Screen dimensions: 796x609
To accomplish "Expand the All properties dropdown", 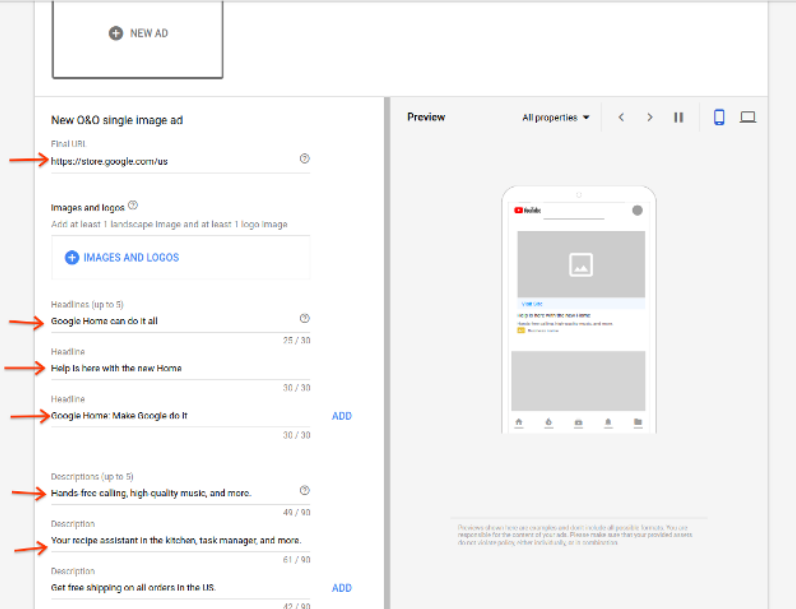I will [x=556, y=118].
